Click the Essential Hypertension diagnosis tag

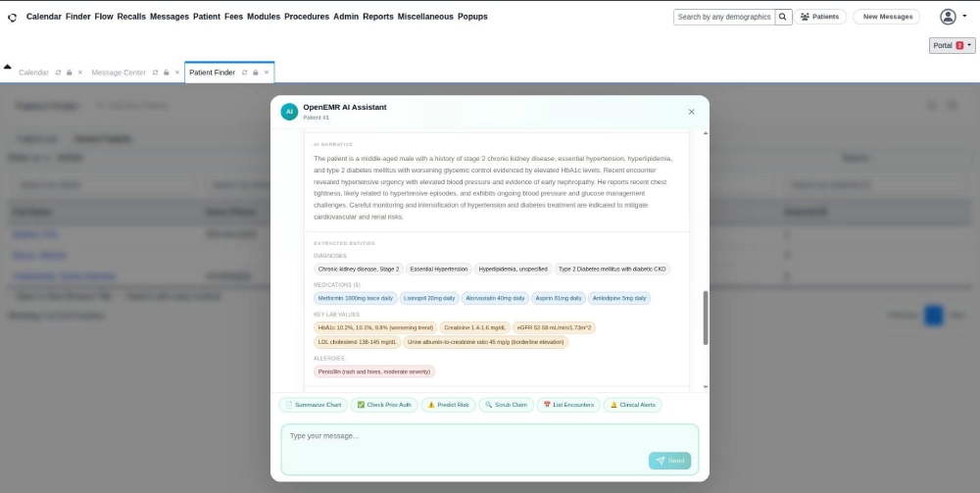[439, 270]
